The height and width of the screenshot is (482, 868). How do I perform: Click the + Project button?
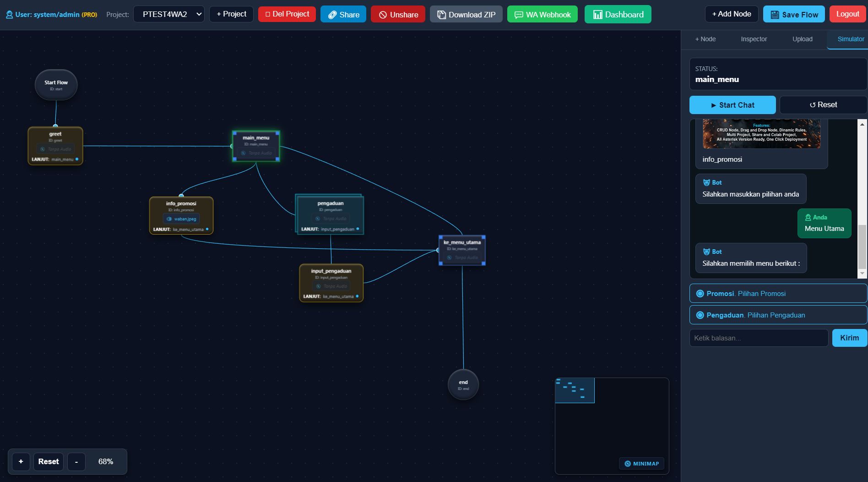pos(231,14)
